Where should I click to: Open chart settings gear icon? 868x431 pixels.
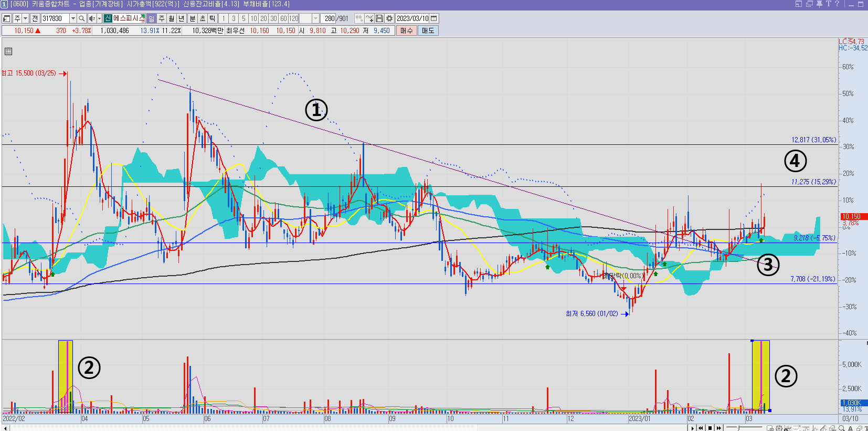click(389, 18)
